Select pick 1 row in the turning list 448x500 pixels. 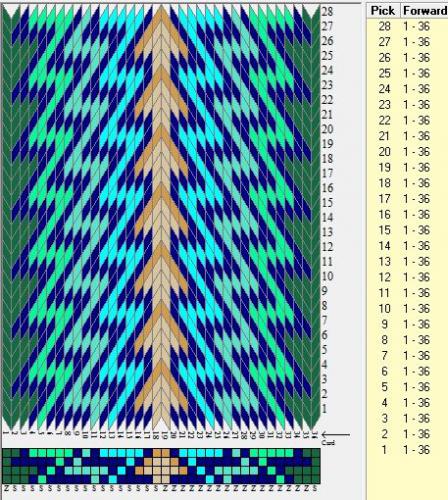(x=407, y=450)
